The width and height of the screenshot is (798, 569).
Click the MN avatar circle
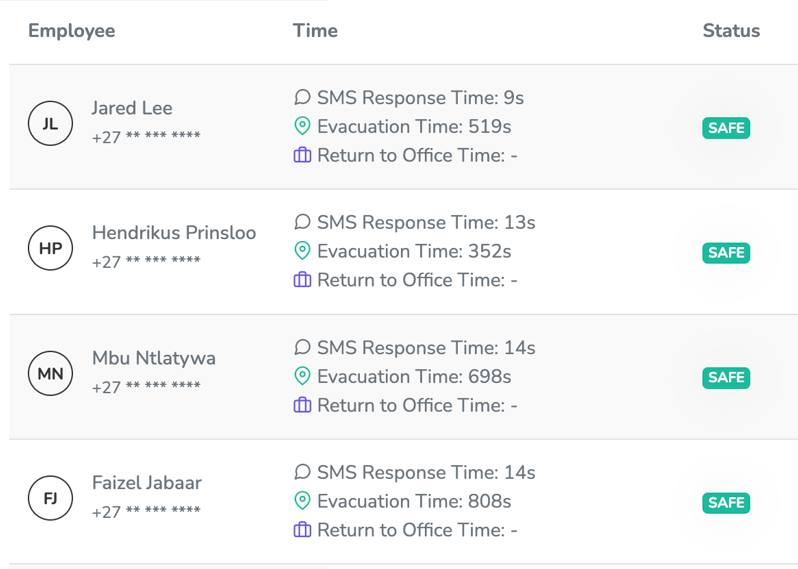click(x=50, y=374)
